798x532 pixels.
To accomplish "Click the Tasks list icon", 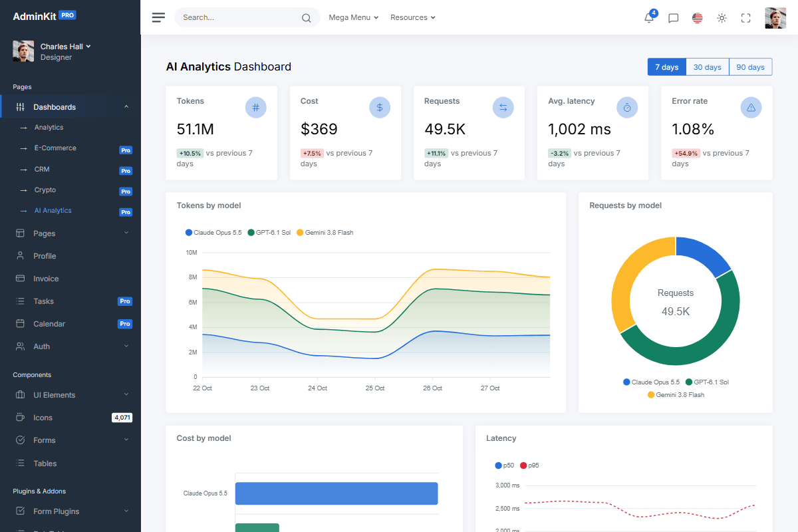I will click(x=20, y=301).
